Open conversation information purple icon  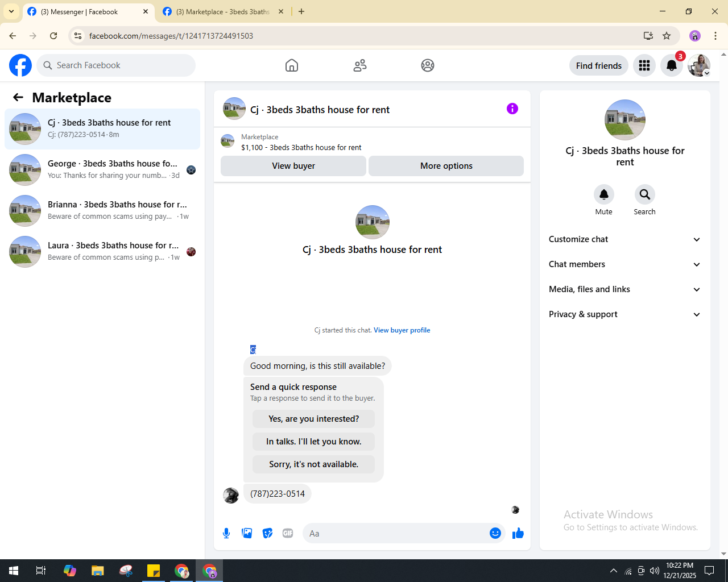(512, 109)
